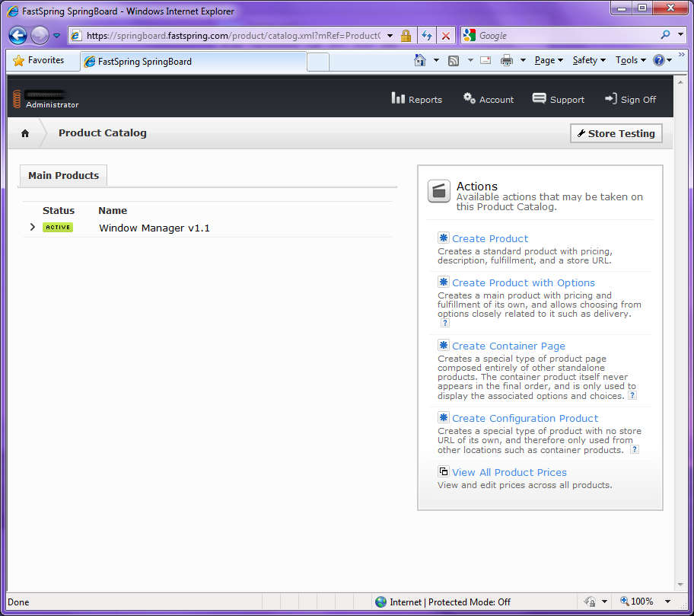The height and width of the screenshot is (616, 694).
Task: Click the status bar security lock icon
Action: (x=590, y=602)
